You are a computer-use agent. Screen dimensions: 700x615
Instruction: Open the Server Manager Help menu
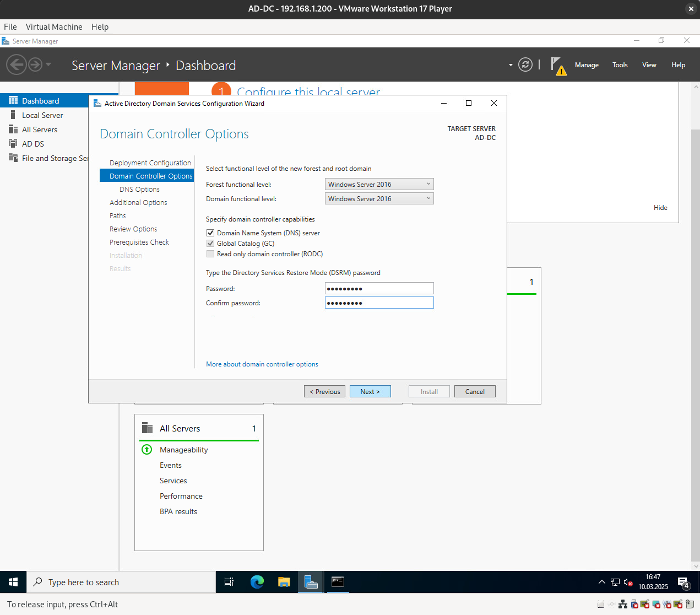pos(679,65)
